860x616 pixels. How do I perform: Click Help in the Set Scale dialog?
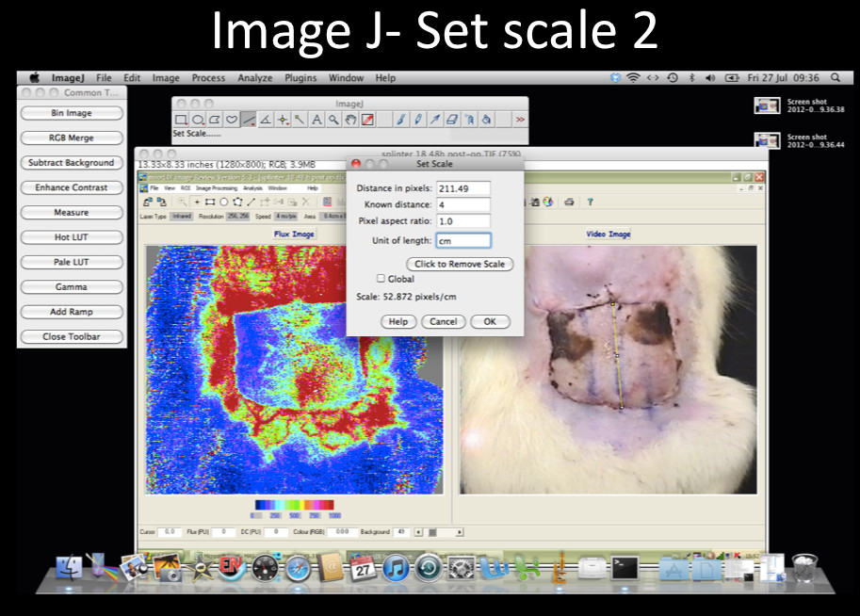click(x=398, y=321)
